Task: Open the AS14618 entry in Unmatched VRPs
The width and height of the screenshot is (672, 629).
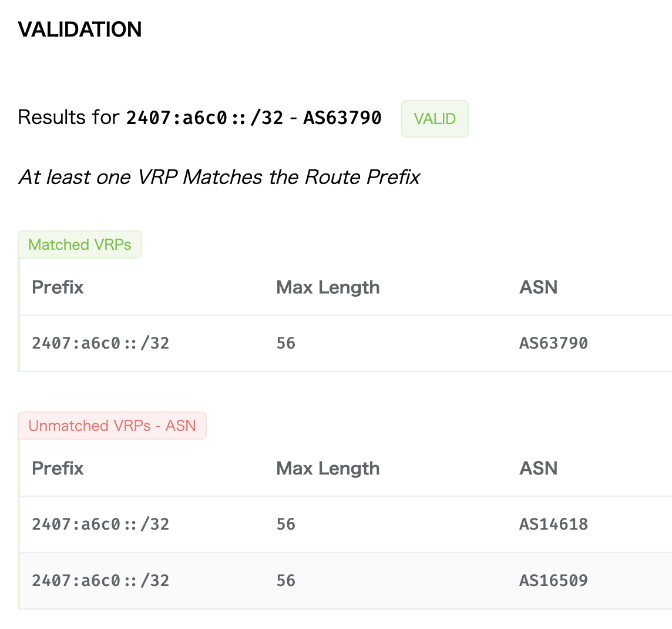Action: pos(553,524)
